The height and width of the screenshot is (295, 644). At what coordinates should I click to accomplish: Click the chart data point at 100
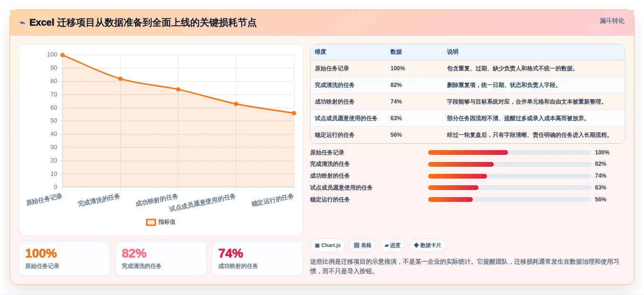(62, 55)
